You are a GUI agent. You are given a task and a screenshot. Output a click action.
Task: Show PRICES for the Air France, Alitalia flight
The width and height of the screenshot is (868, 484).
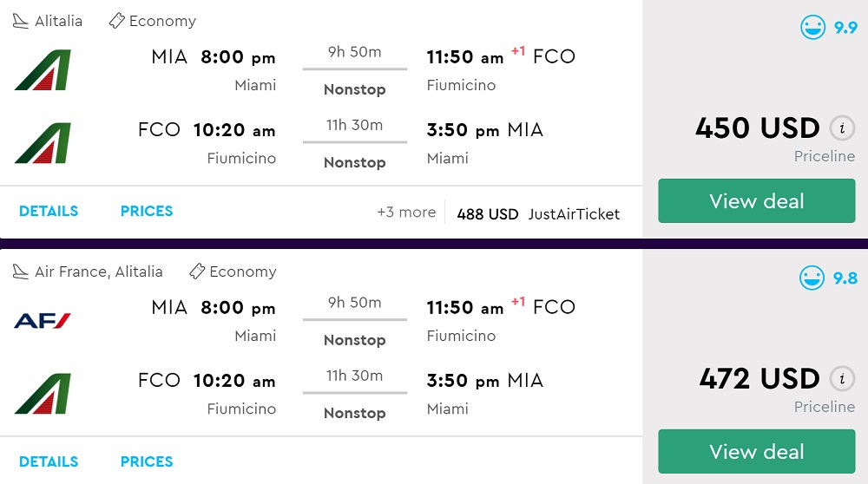pyautogui.click(x=147, y=461)
